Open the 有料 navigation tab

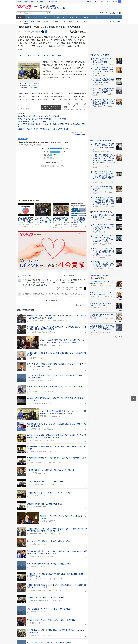(95, 17)
